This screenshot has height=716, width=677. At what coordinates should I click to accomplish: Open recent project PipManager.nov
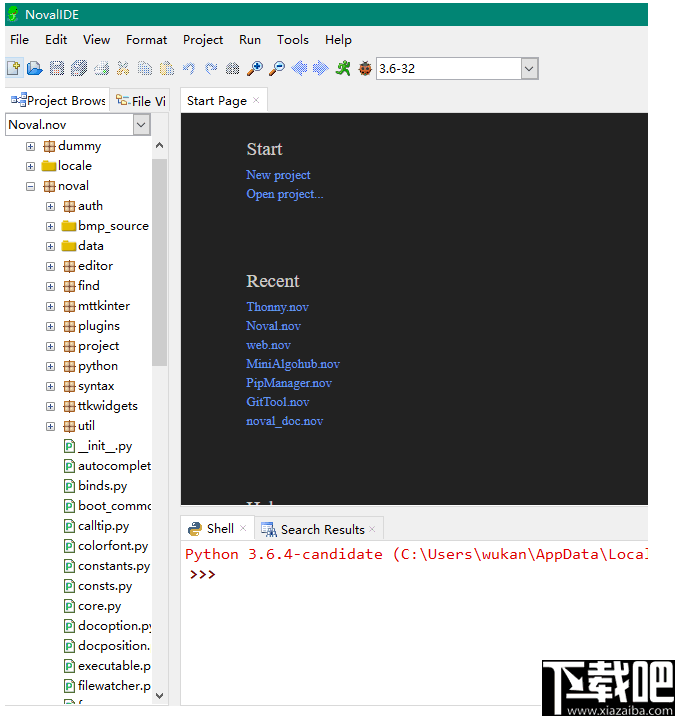pyautogui.click(x=289, y=383)
